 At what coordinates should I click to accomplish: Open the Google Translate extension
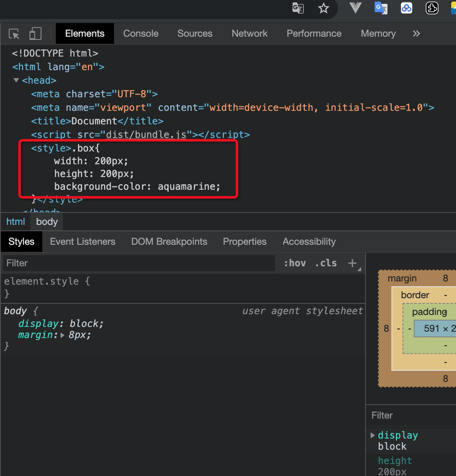tap(381, 8)
